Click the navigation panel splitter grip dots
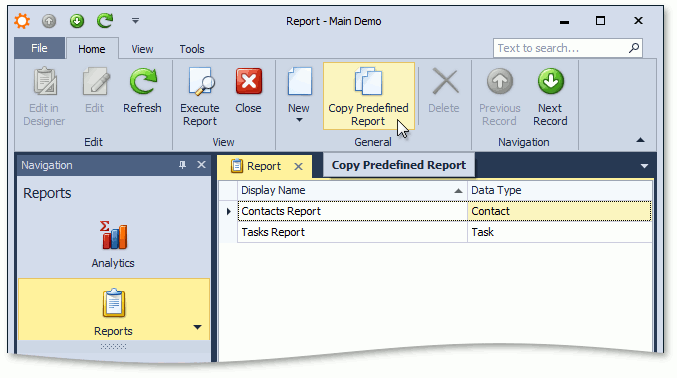The image size is (677, 378). (113, 346)
